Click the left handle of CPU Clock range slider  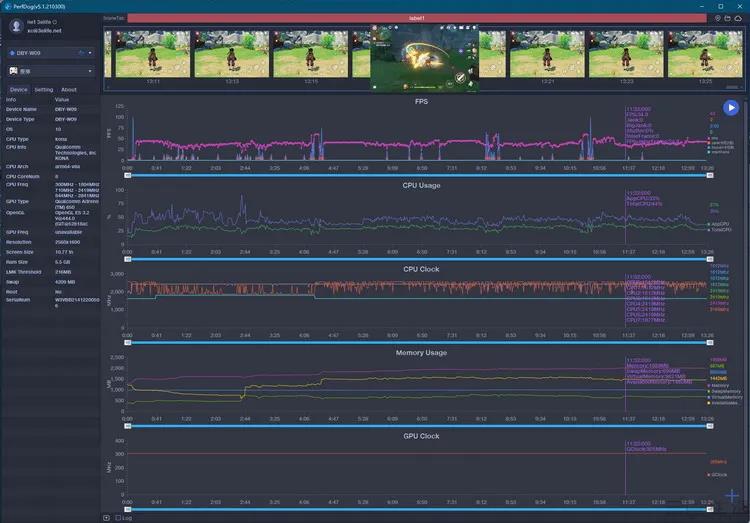coord(128,343)
